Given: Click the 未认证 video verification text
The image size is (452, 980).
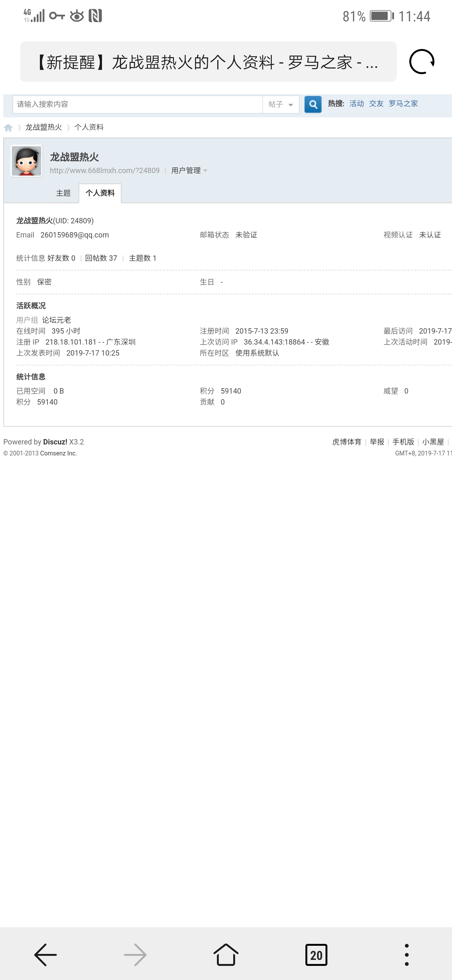Looking at the screenshot, I should [x=430, y=235].
